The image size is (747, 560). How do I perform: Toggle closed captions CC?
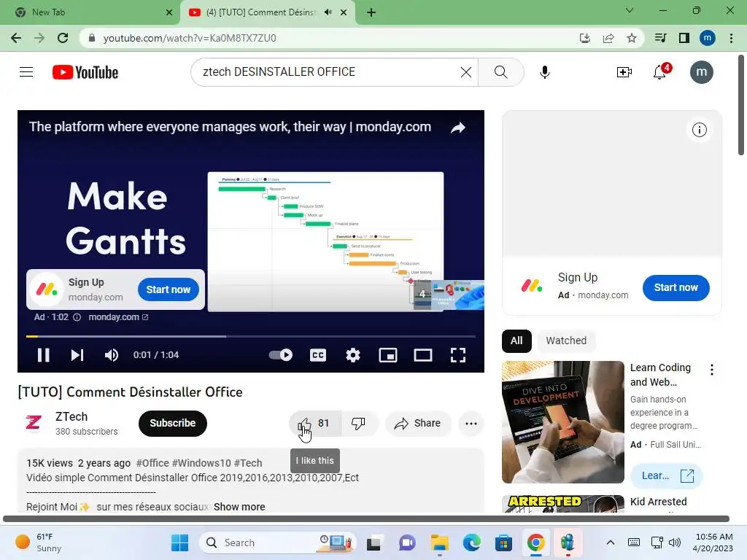click(318, 355)
